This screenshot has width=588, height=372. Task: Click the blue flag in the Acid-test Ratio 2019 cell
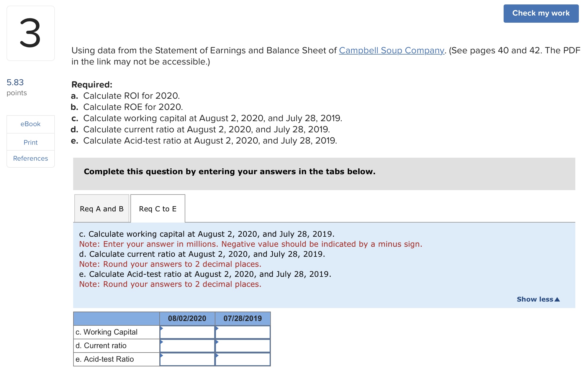point(217,355)
